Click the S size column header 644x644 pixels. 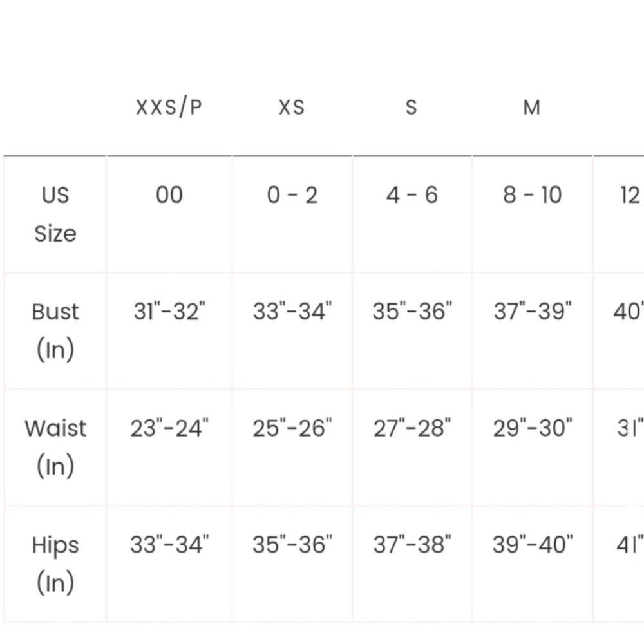(x=411, y=108)
